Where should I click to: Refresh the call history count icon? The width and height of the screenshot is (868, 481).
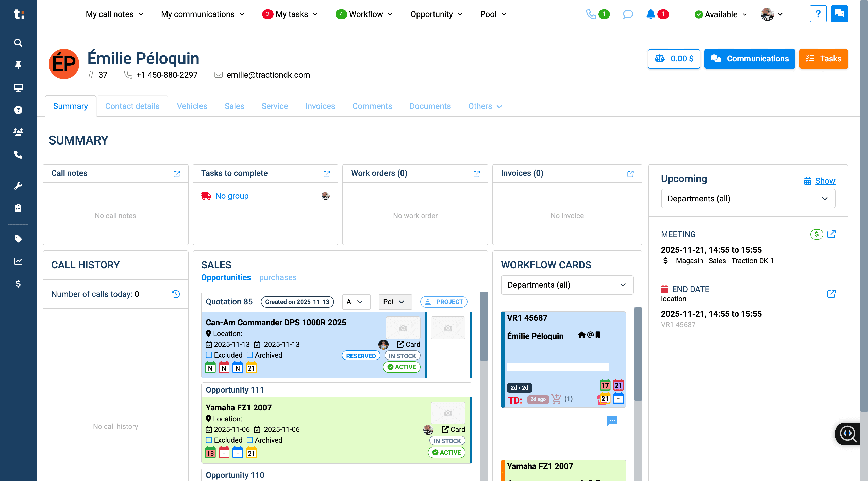(176, 294)
